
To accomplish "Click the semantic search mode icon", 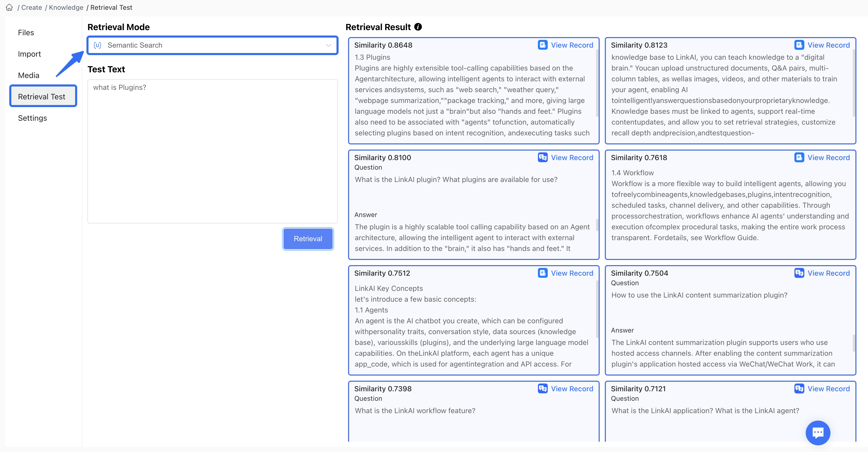I will 98,45.
